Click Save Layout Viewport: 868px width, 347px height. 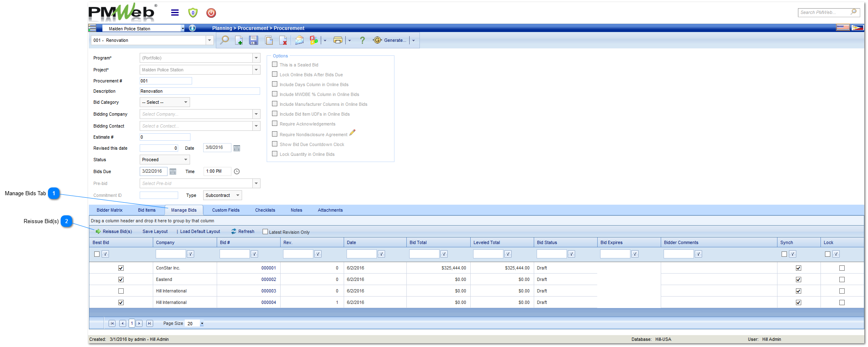tap(155, 231)
